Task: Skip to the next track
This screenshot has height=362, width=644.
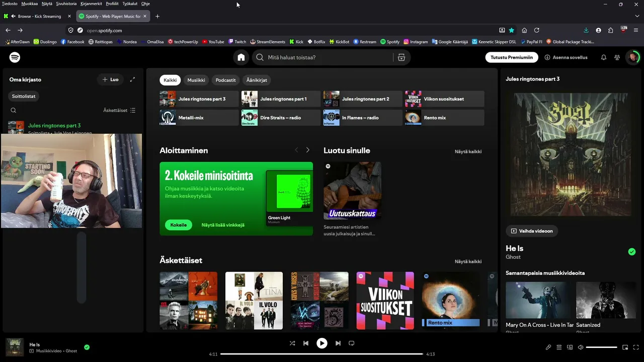Action: (x=338, y=343)
